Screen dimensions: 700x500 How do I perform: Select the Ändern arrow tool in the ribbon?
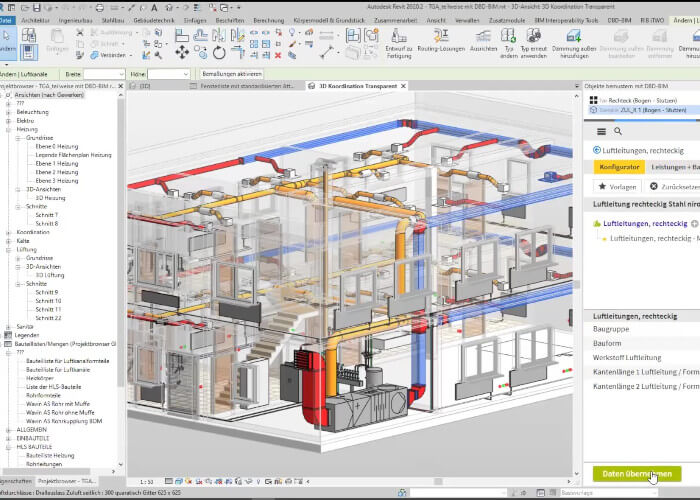[x=7, y=41]
